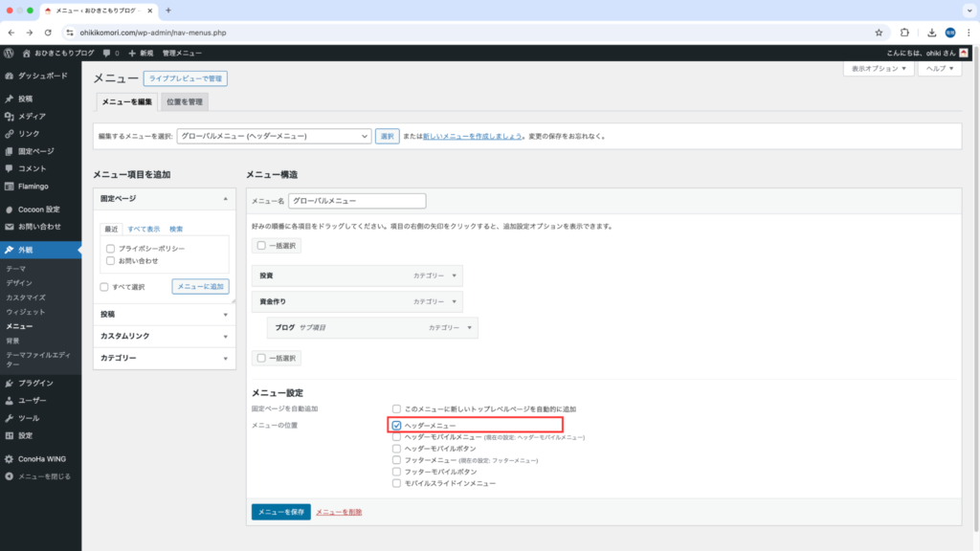Click the browser reload icon
980x551 pixels.
[x=48, y=32]
